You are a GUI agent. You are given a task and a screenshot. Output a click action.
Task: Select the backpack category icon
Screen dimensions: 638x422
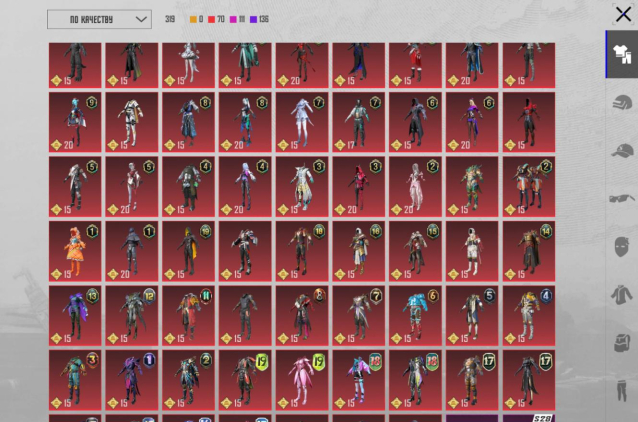(622, 342)
